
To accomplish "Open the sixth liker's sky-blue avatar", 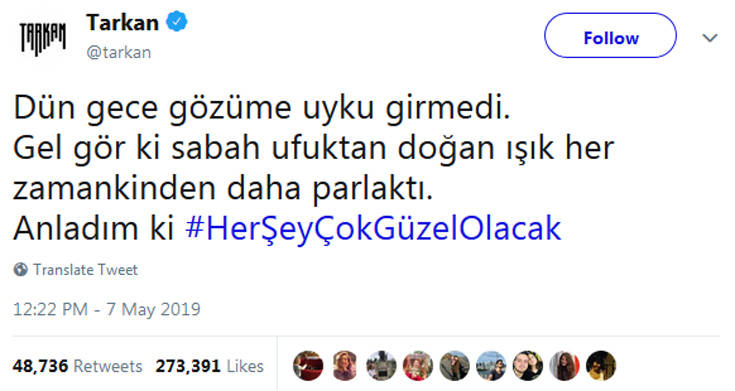I will [491, 366].
